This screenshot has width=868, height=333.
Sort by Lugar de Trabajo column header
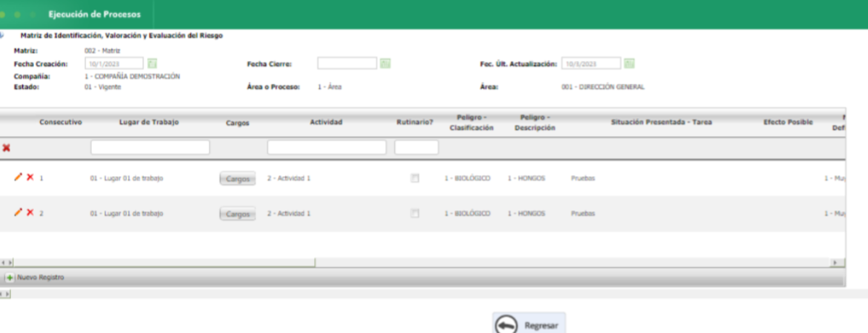click(x=149, y=122)
